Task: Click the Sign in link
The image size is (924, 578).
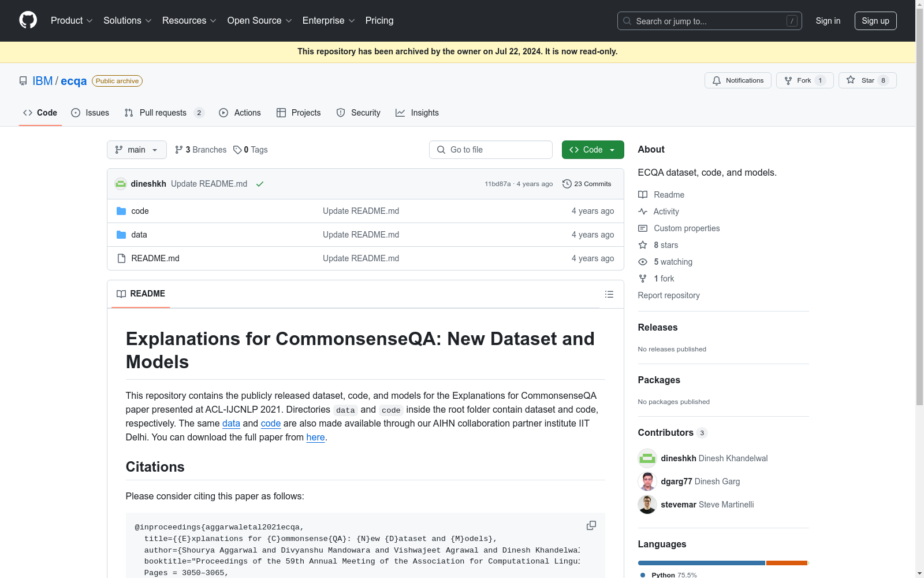Action: [828, 21]
